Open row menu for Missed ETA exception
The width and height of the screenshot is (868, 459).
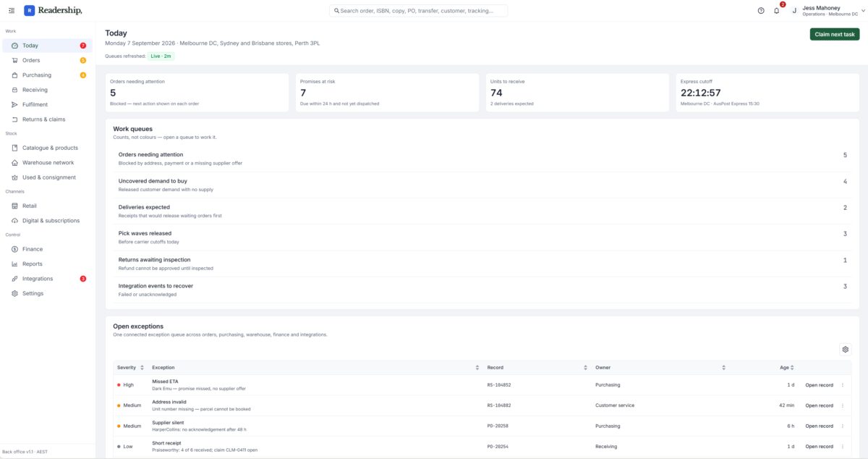842,385
